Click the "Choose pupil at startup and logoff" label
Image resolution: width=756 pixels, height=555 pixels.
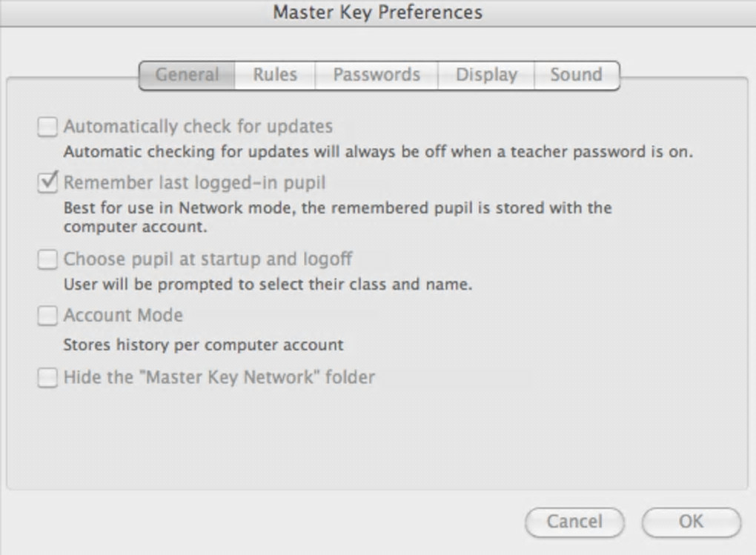click(x=208, y=259)
